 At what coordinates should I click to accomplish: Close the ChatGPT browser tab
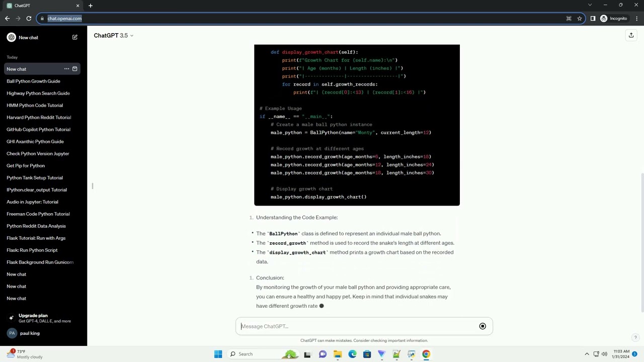click(77, 6)
